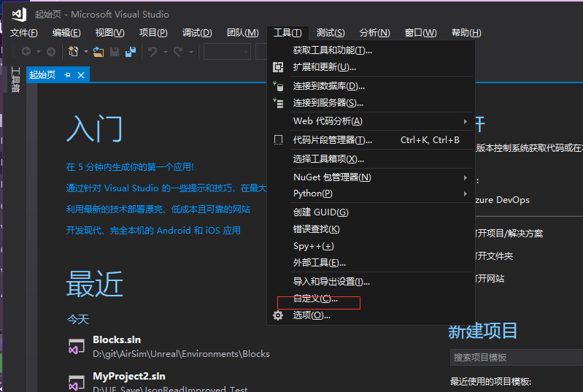Screen dimensions: 583x392
Task: Switch to the 起始页 tab
Action: tap(42, 75)
